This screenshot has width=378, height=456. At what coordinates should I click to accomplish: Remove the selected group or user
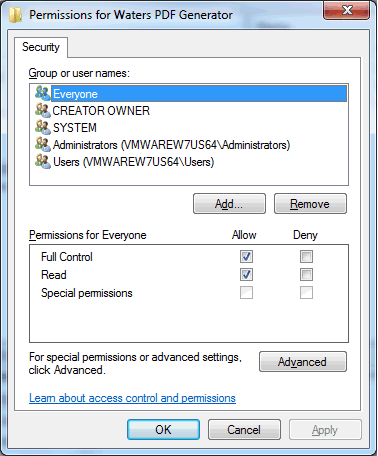click(x=310, y=204)
